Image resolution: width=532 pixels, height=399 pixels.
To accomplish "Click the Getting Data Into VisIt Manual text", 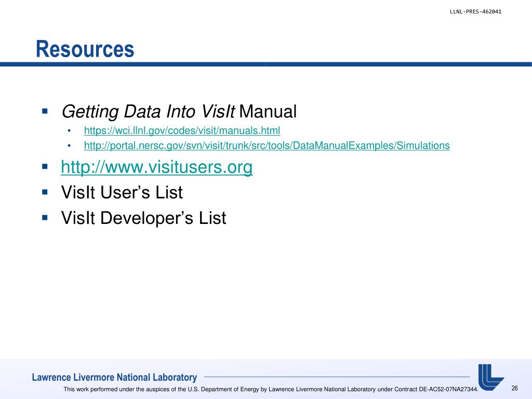I will [x=179, y=112].
